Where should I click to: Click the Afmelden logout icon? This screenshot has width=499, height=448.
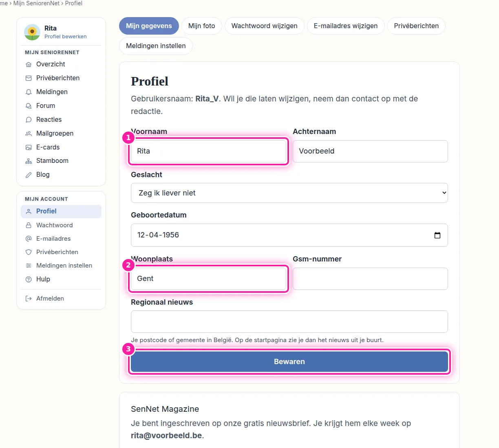pos(29,299)
